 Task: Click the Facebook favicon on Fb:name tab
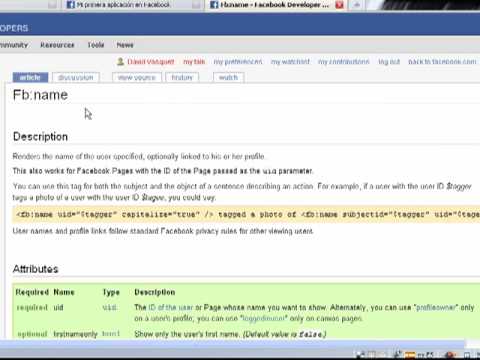click(x=214, y=5)
